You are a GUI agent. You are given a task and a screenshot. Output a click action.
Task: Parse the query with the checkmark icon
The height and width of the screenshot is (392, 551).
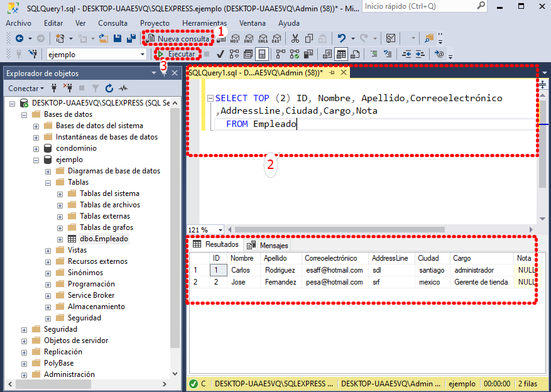point(220,53)
